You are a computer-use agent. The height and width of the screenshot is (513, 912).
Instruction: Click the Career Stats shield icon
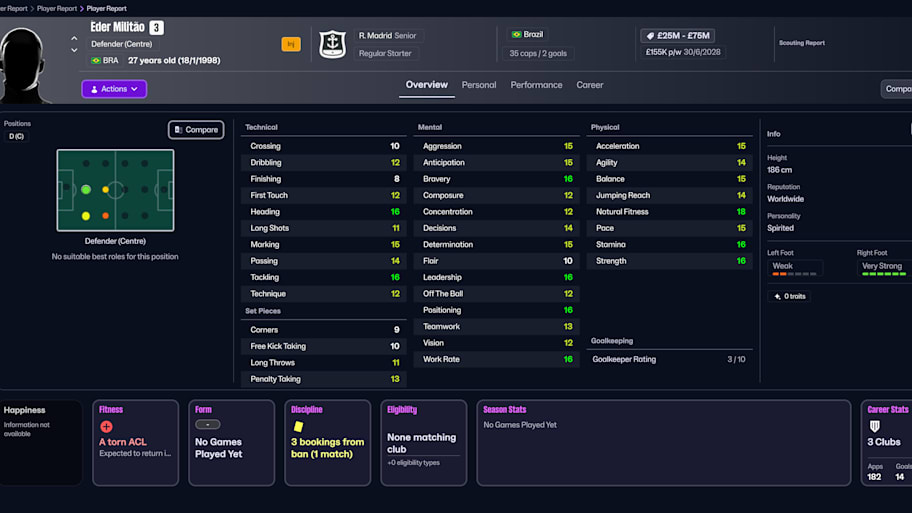pos(874,426)
